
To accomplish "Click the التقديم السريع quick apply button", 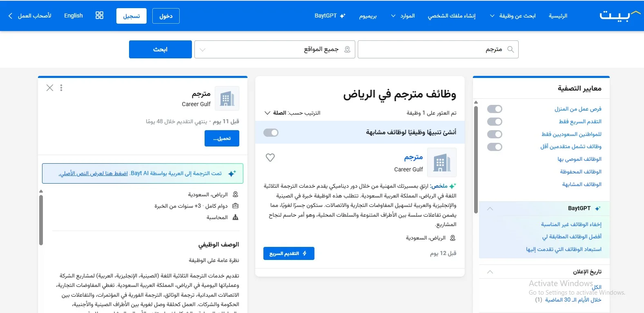I will coord(289,253).
